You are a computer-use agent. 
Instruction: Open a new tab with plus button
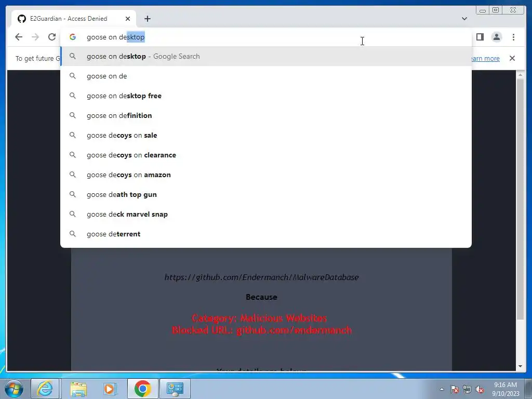[x=147, y=19]
